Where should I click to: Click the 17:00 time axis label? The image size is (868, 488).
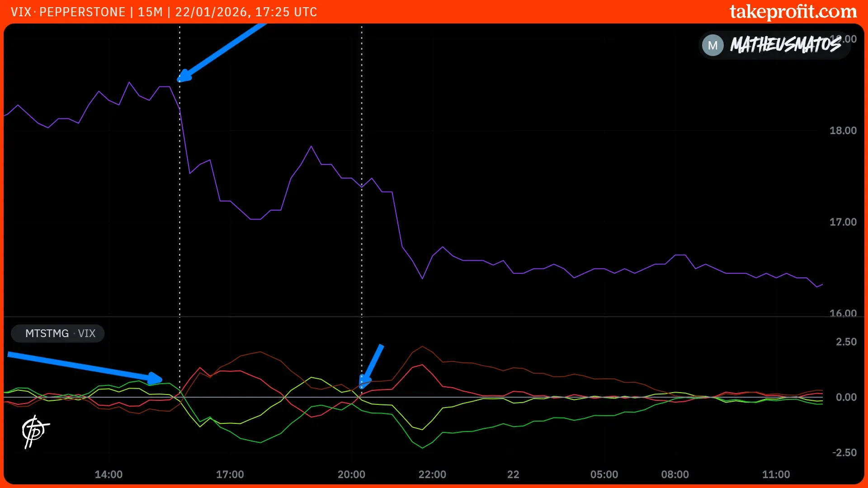click(x=230, y=474)
